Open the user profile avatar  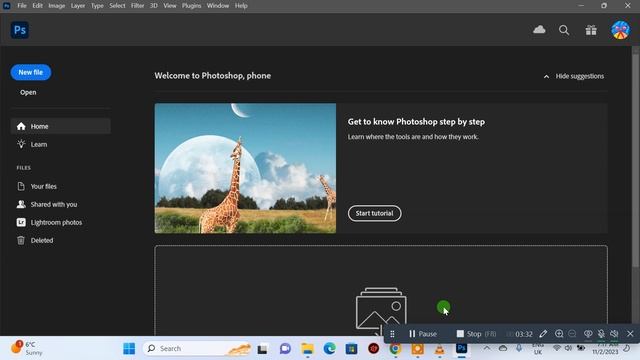click(x=620, y=30)
